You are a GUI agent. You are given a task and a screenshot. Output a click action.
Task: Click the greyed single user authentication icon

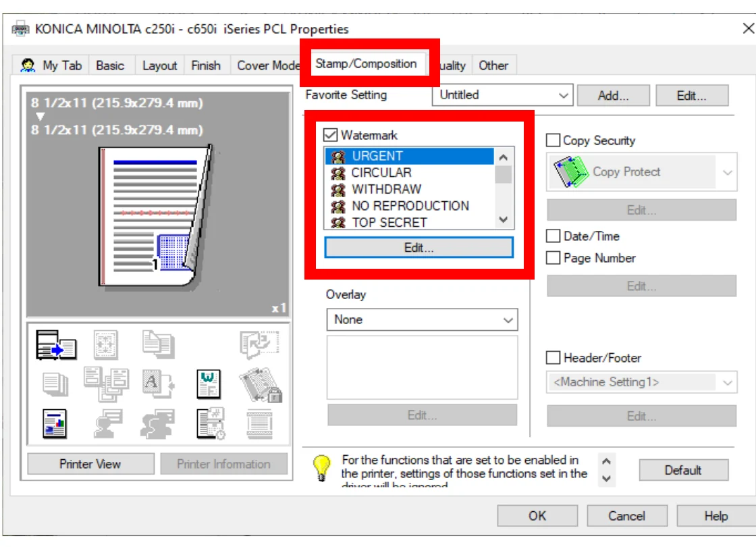[x=107, y=423]
